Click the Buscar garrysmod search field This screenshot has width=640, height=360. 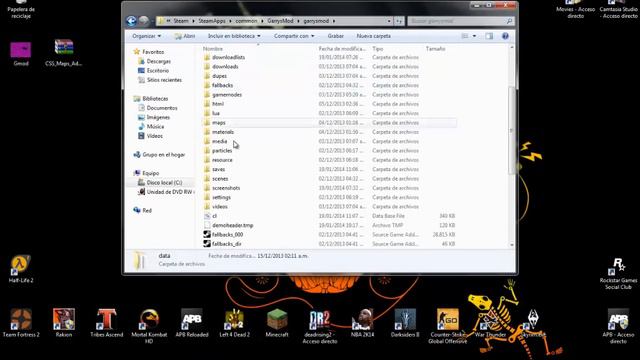460,21
